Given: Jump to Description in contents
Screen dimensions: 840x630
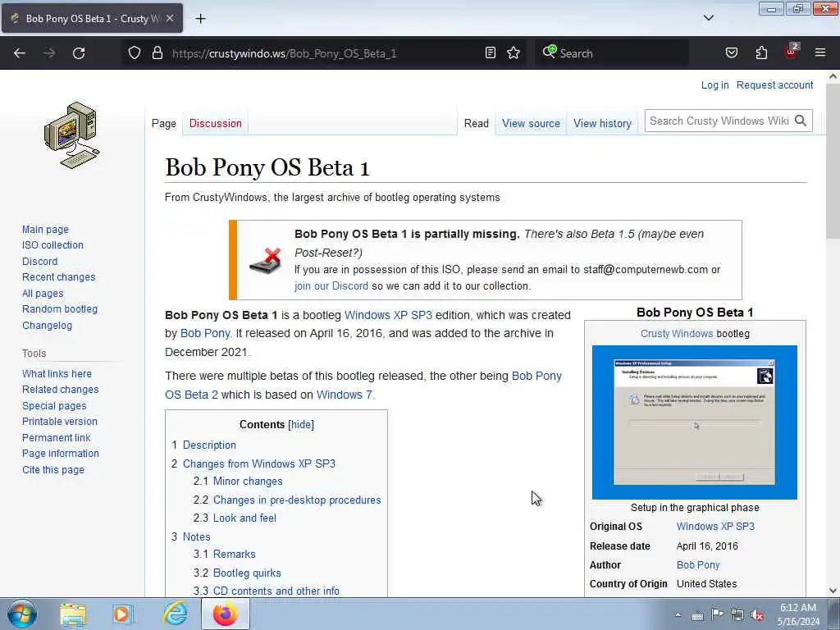Looking at the screenshot, I should coord(209,445).
